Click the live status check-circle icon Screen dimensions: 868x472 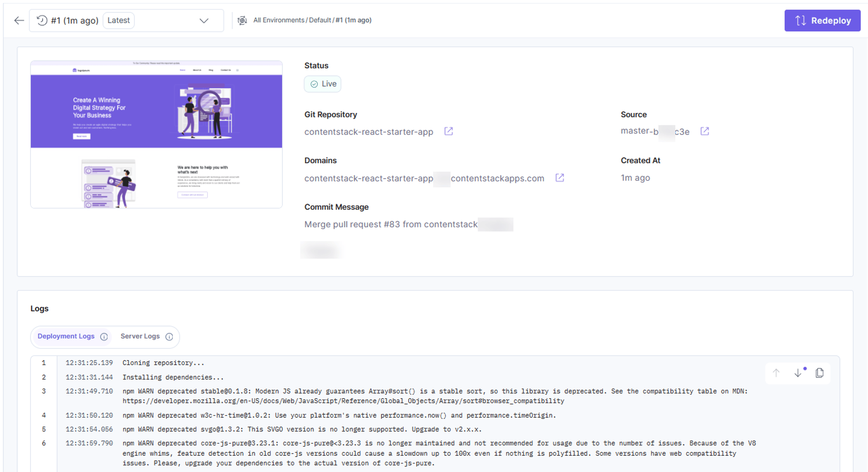[x=314, y=84]
